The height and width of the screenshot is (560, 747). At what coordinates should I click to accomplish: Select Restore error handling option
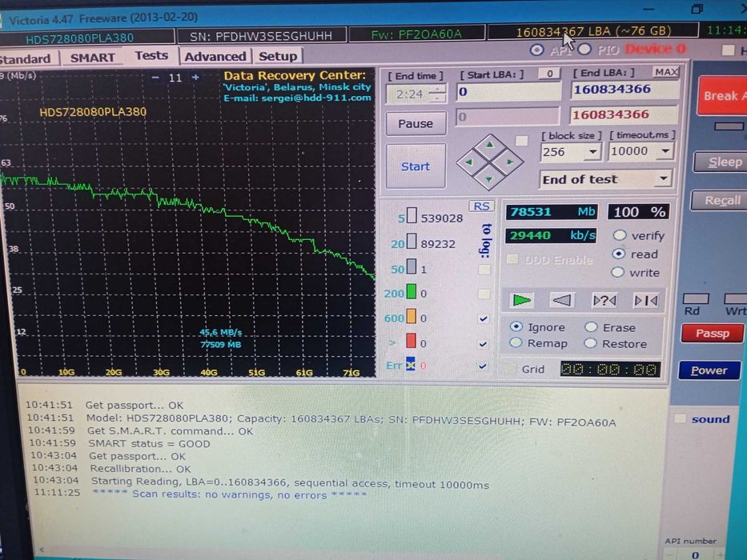point(590,343)
